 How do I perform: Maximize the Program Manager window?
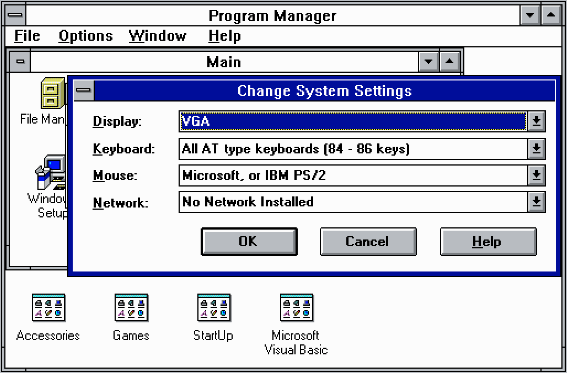551,16
